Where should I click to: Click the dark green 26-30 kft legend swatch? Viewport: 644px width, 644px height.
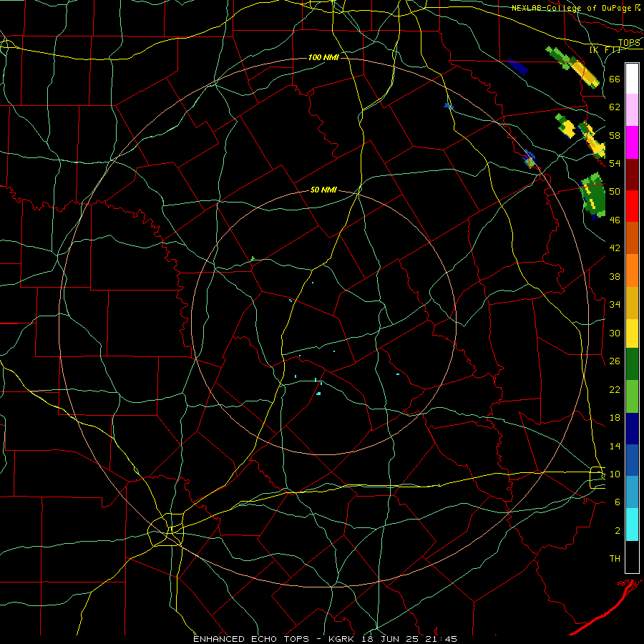tap(632, 364)
